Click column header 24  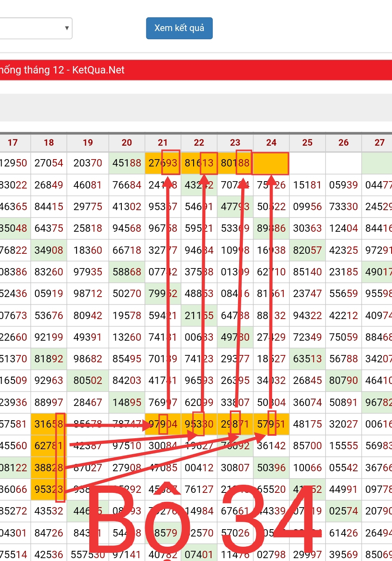271,142
